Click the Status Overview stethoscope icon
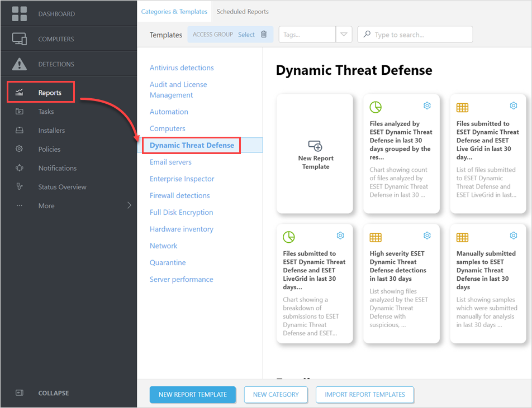Viewport: 532px width, 408px height. (20, 186)
